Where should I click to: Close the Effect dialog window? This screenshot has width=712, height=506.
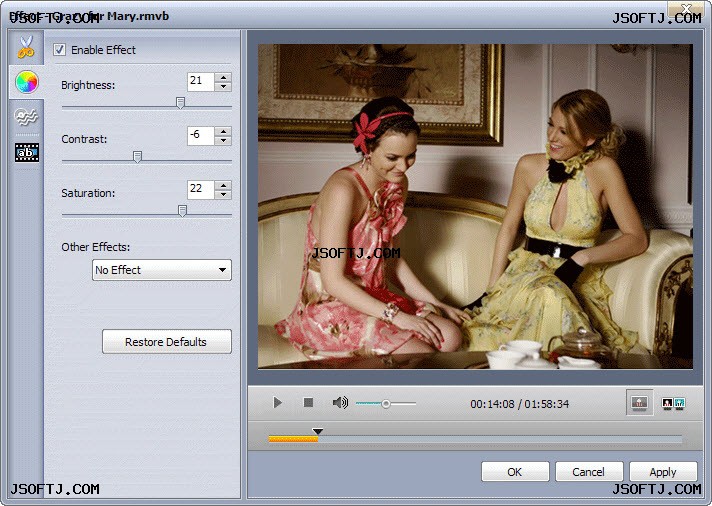point(686,8)
